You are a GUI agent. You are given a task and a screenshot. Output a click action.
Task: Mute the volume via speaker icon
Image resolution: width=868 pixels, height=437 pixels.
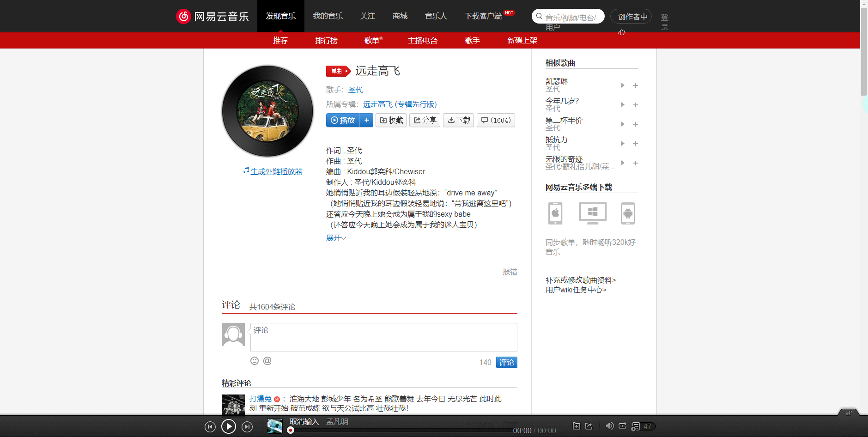click(609, 426)
